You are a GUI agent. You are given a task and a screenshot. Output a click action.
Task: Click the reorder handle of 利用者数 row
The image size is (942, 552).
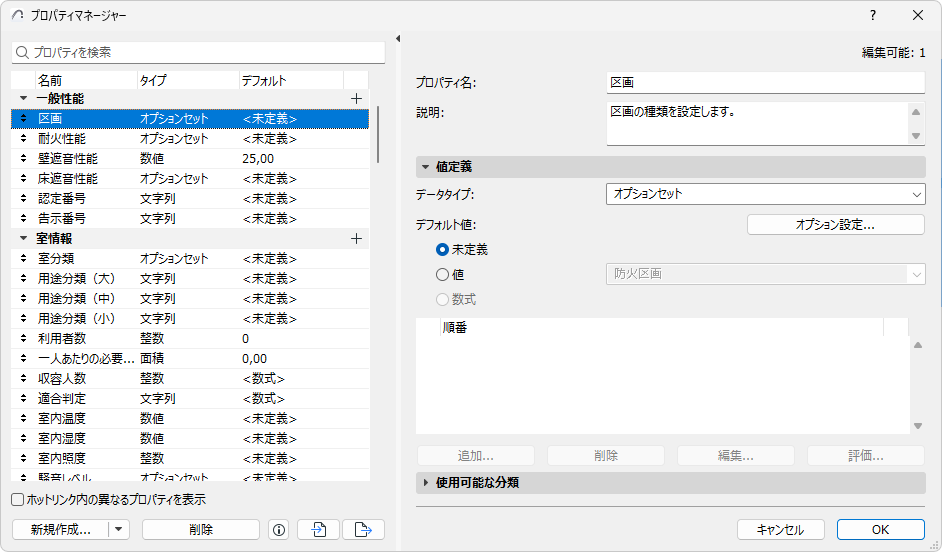[x=23, y=338]
